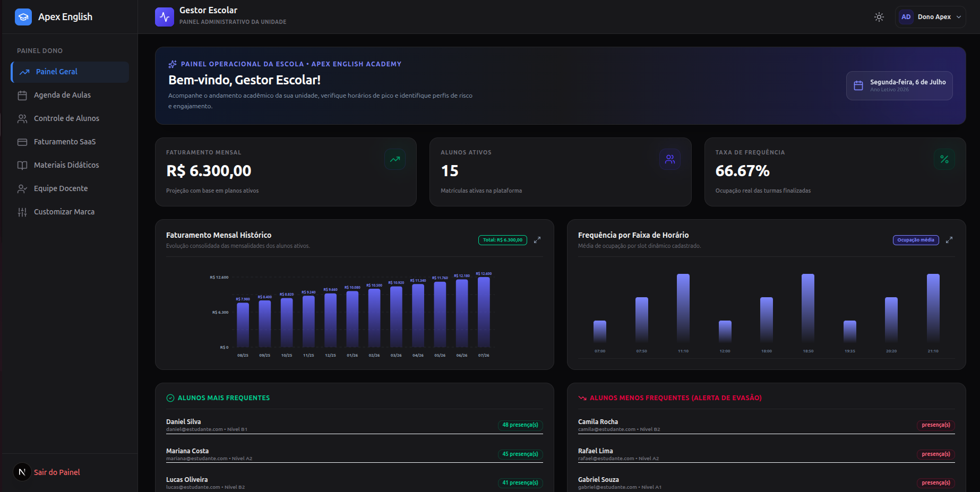Viewport: 980px width, 492px height.
Task: Click the Faturamento Mensal Histórico chart title
Action: [219, 235]
